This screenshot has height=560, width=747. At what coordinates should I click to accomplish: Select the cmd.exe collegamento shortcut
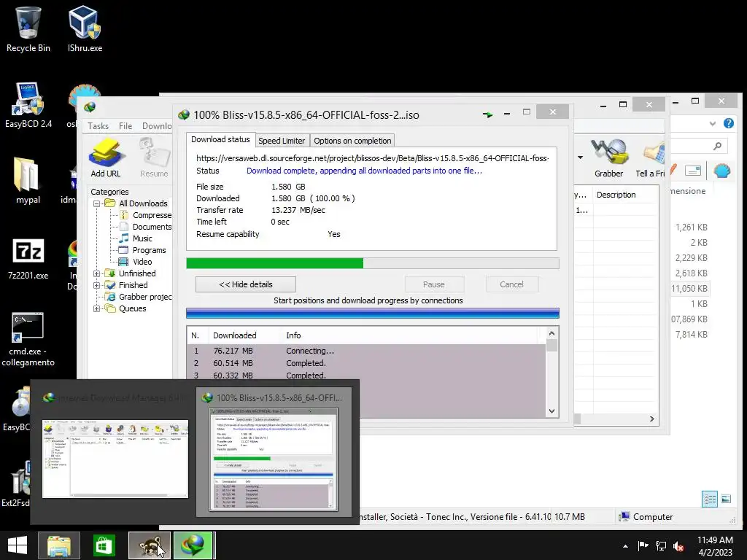point(28,339)
